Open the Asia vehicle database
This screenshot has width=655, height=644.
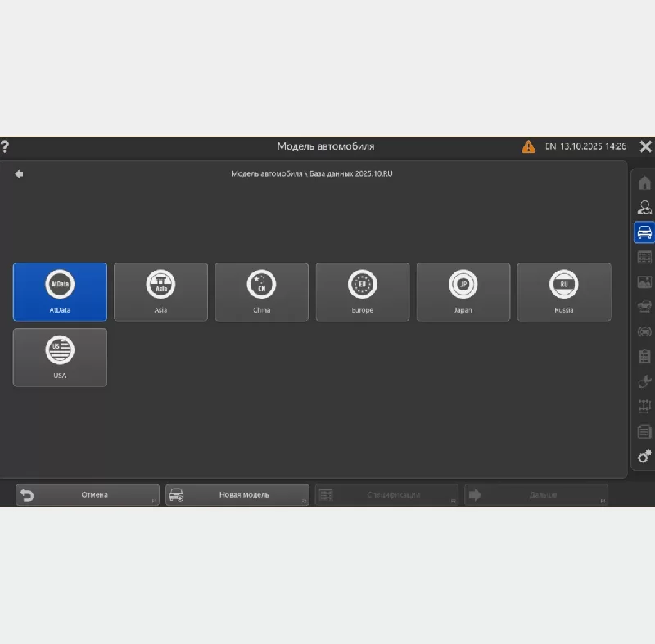(160, 291)
